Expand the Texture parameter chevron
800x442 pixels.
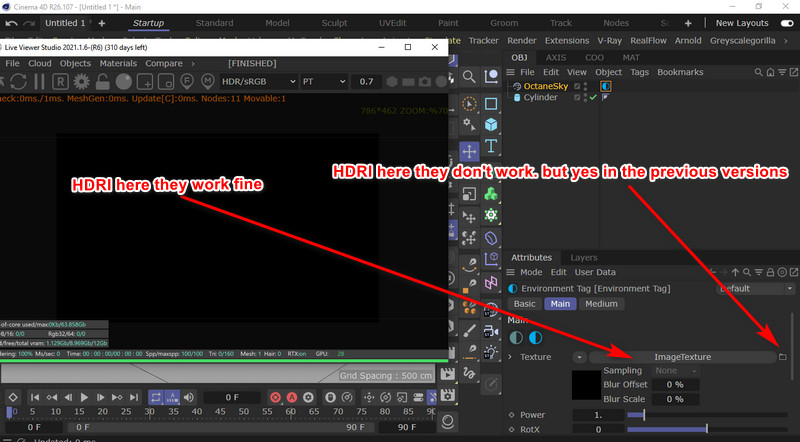(510, 357)
